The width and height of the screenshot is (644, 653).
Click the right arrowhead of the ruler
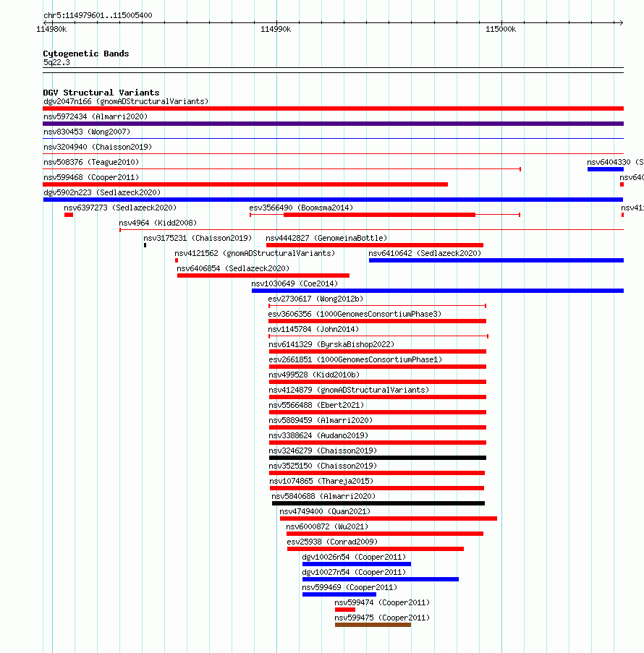[621, 22]
